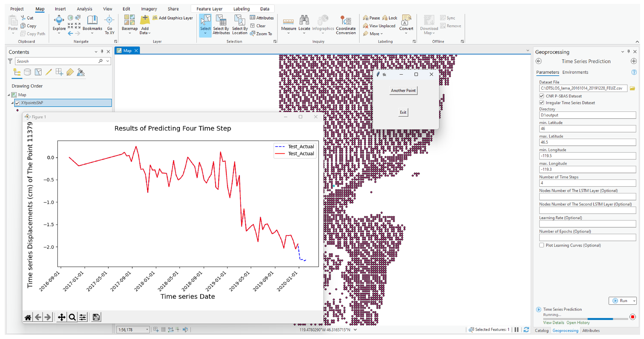Reset the figure view with the home icon
Screen dimensions: 644x339
(x=28, y=317)
